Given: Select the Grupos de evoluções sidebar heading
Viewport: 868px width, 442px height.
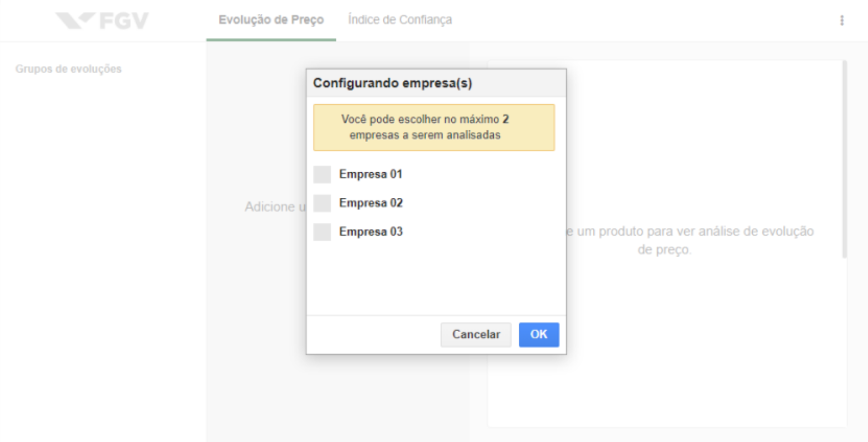Looking at the screenshot, I should (69, 69).
